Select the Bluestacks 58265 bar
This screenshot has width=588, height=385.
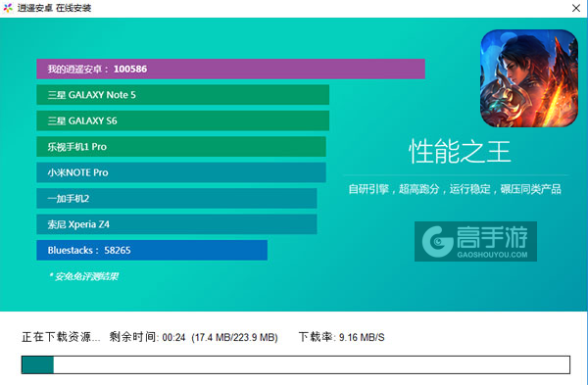152,250
